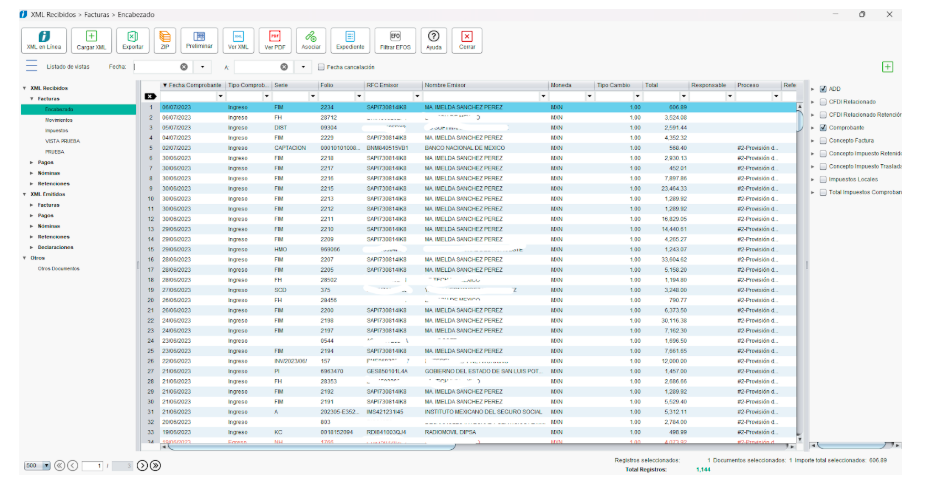Viewport: 925px width, 489px height.
Task: Click the XML en Línea toolbar icon
Action: click(44, 39)
